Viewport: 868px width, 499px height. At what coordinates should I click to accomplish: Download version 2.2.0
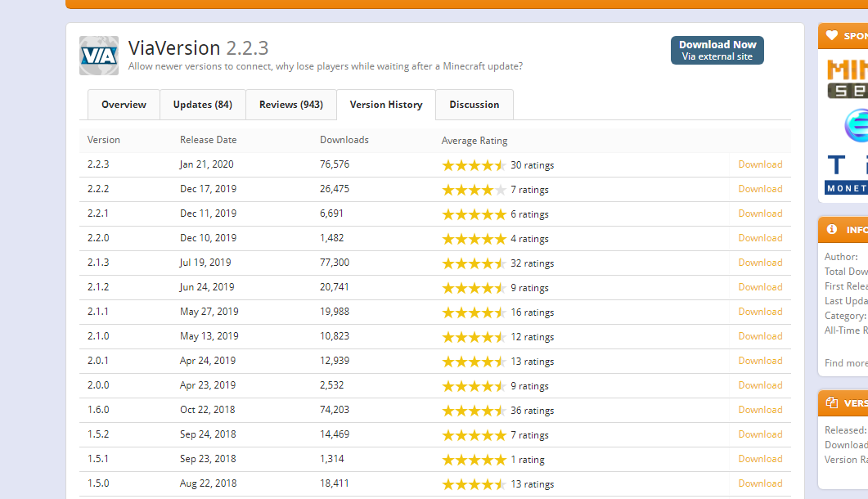760,238
